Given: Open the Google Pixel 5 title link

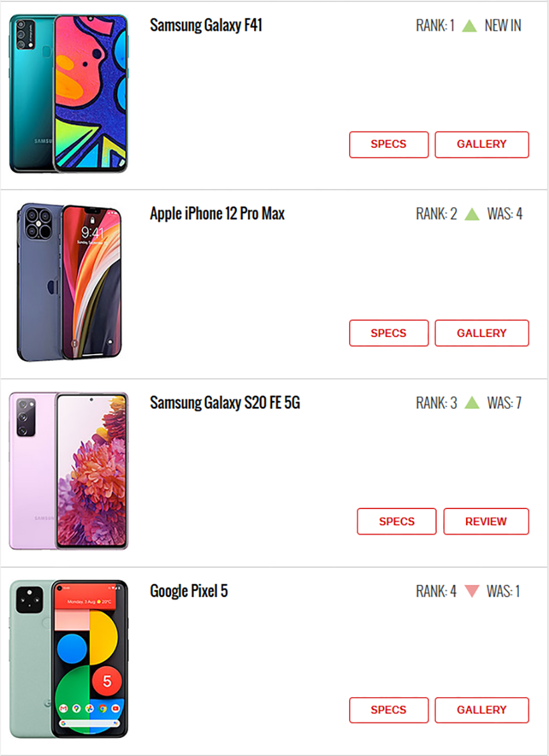Looking at the screenshot, I should (188, 591).
